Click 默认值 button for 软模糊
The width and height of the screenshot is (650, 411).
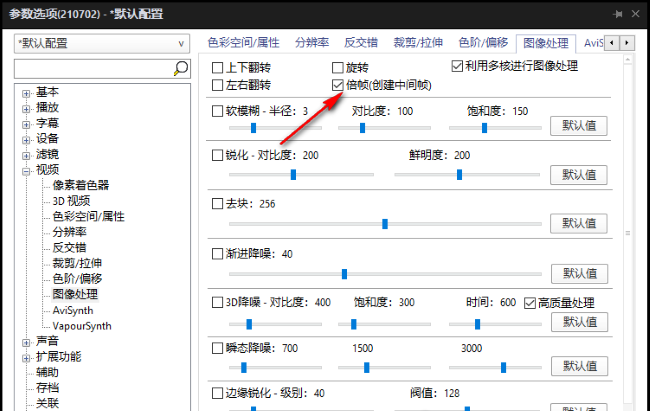click(x=579, y=126)
